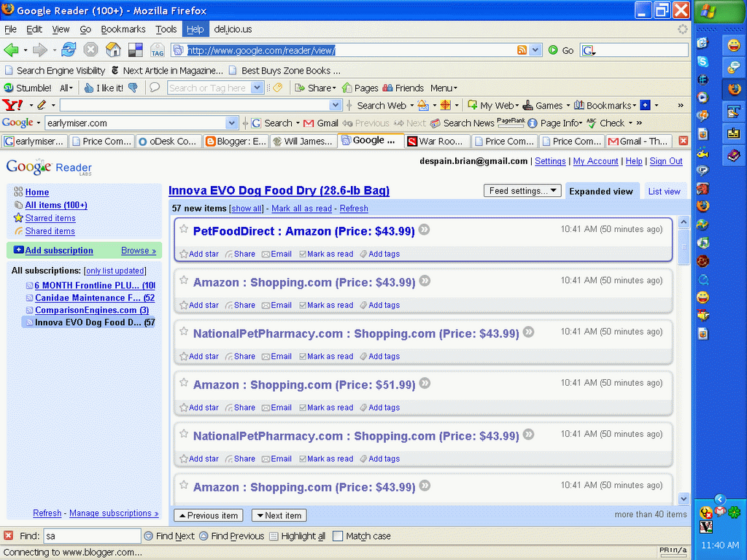
Task: Click the del.icio.us bookmarks toolbar icon
Action: pos(136,50)
